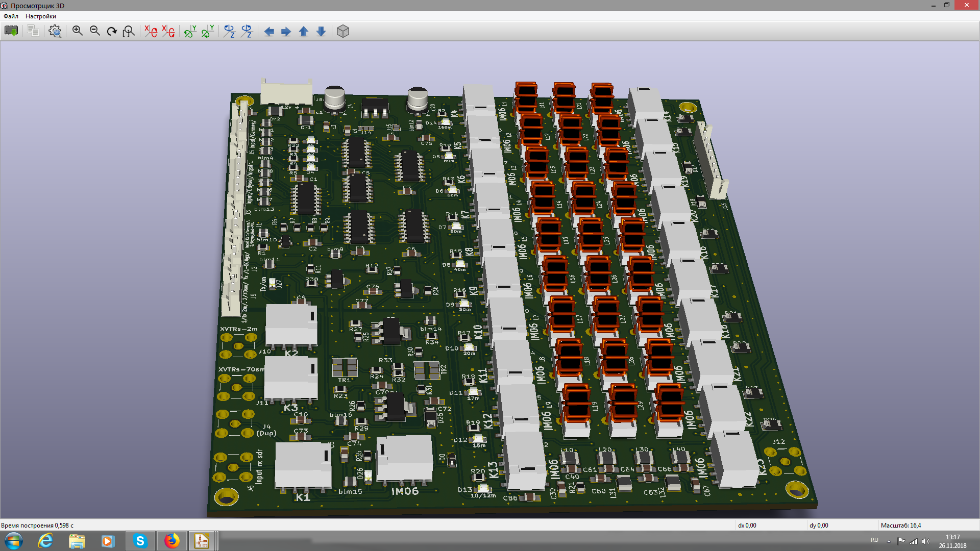The width and height of the screenshot is (980, 551).
Task: Open Firefox from the taskbar
Action: pyautogui.click(x=171, y=541)
